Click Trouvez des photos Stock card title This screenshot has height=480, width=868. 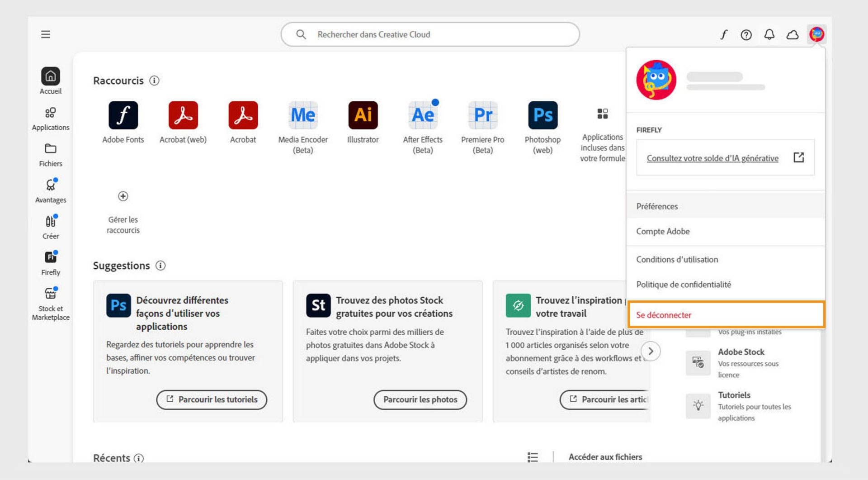394,307
